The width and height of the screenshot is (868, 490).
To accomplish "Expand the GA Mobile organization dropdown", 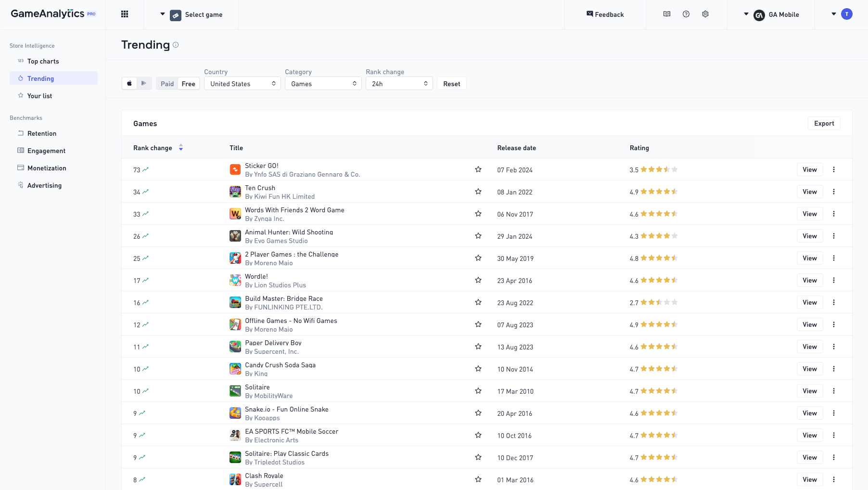I will coord(746,14).
